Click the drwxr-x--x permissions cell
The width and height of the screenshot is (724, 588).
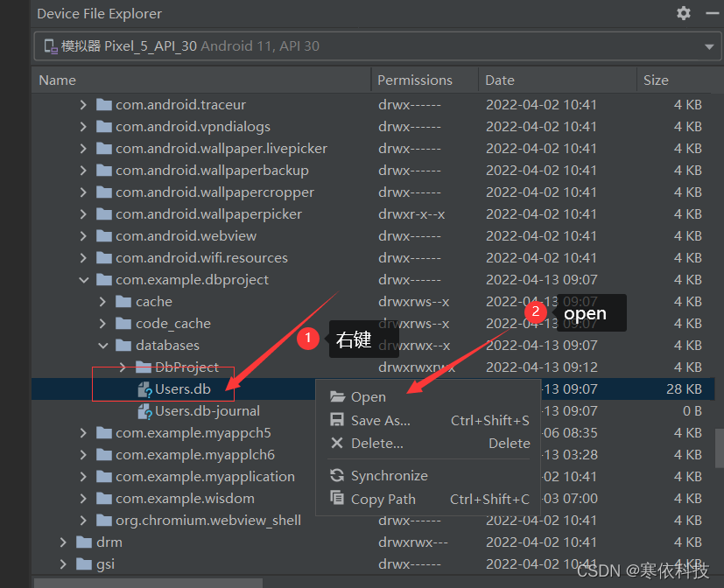tap(411, 214)
